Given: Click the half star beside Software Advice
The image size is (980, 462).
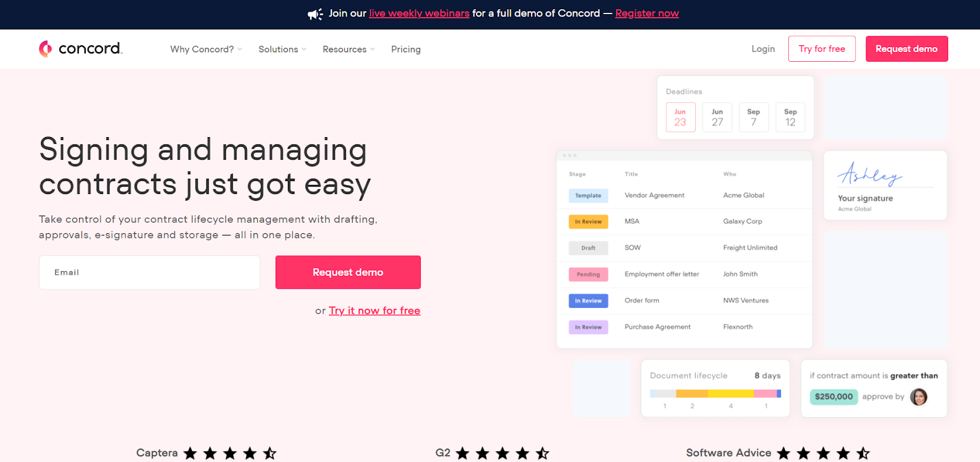Looking at the screenshot, I should pyautogui.click(x=863, y=453).
